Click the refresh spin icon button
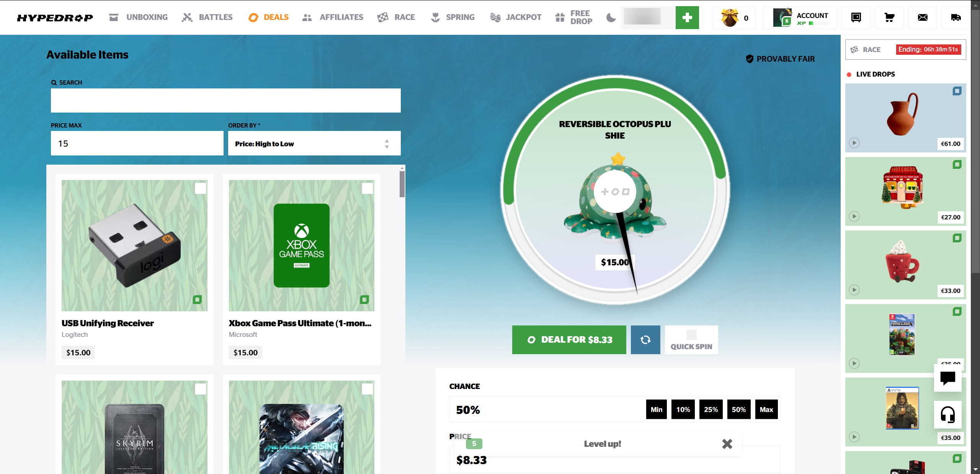The image size is (980, 474). (645, 340)
